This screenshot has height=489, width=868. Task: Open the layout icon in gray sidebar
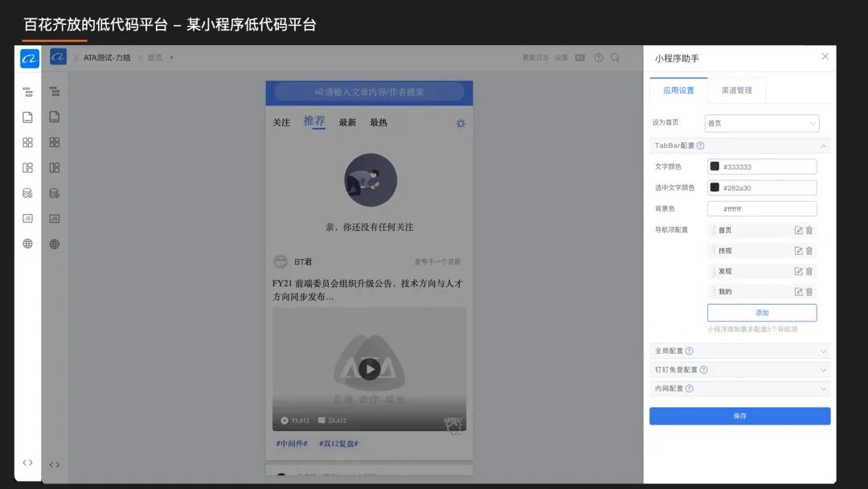click(55, 168)
